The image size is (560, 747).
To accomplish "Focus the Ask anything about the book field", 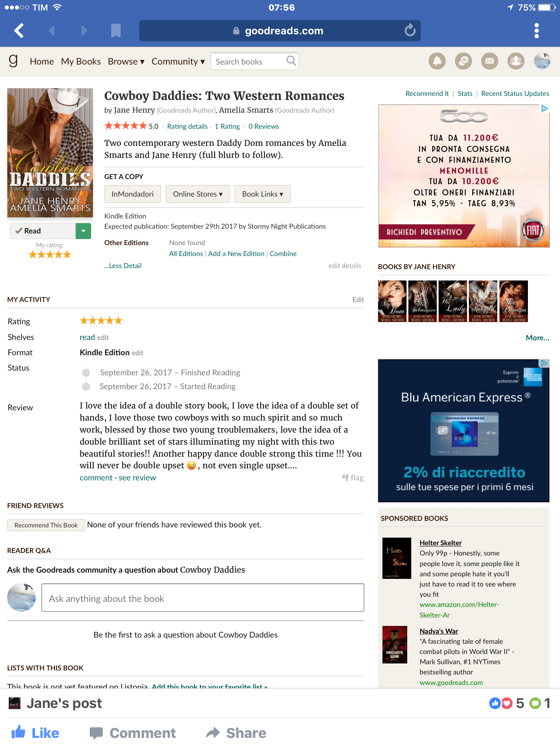I will tap(203, 597).
